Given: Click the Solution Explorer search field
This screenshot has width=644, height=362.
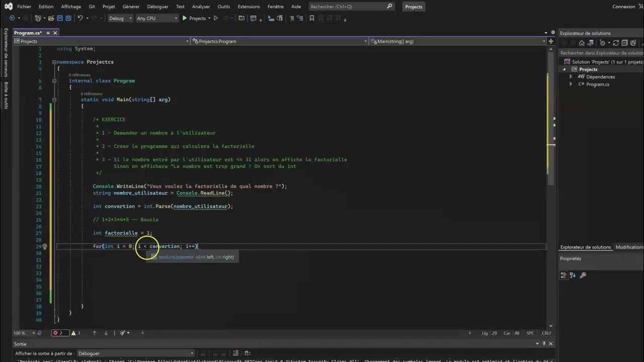Looking at the screenshot, I should (601, 53).
